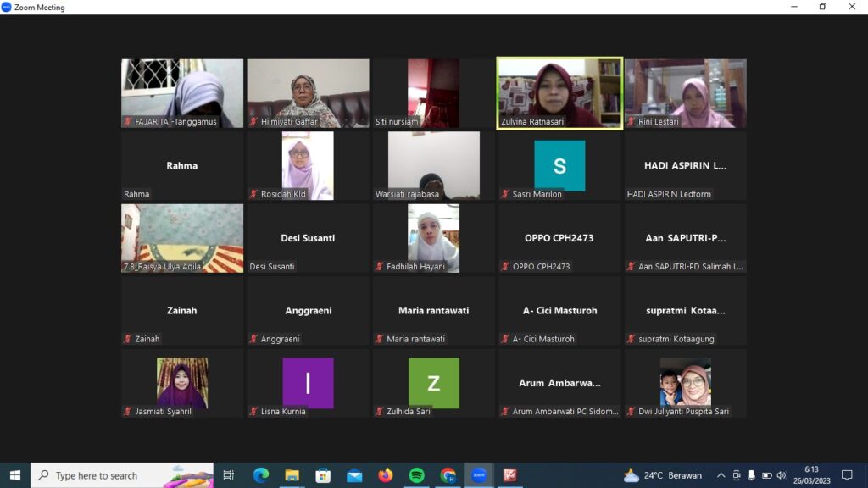The height and width of the screenshot is (488, 868).
Task: Select Zulvina Ratnasari's highlighted video tile
Action: (x=559, y=92)
